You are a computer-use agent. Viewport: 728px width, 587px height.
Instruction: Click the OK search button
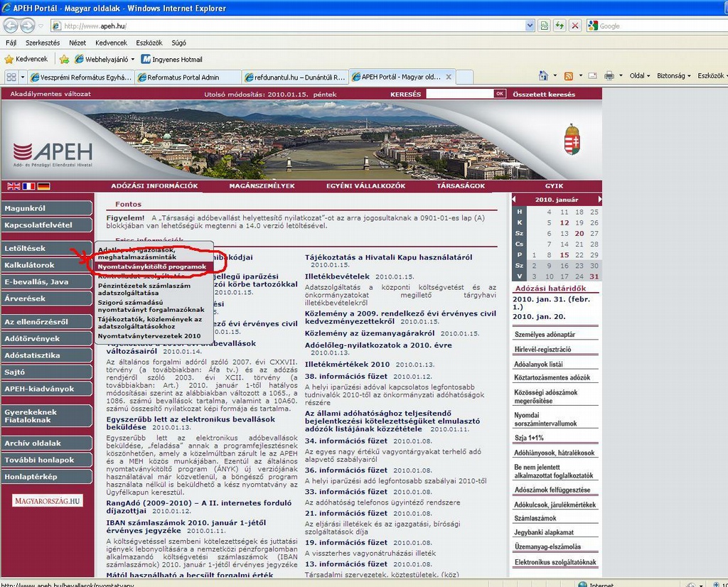tap(500, 94)
